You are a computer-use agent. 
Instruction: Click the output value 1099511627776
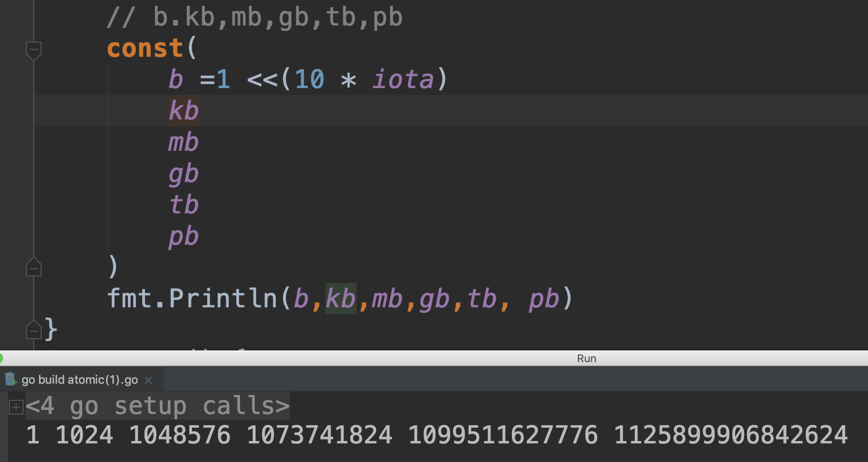(x=503, y=435)
